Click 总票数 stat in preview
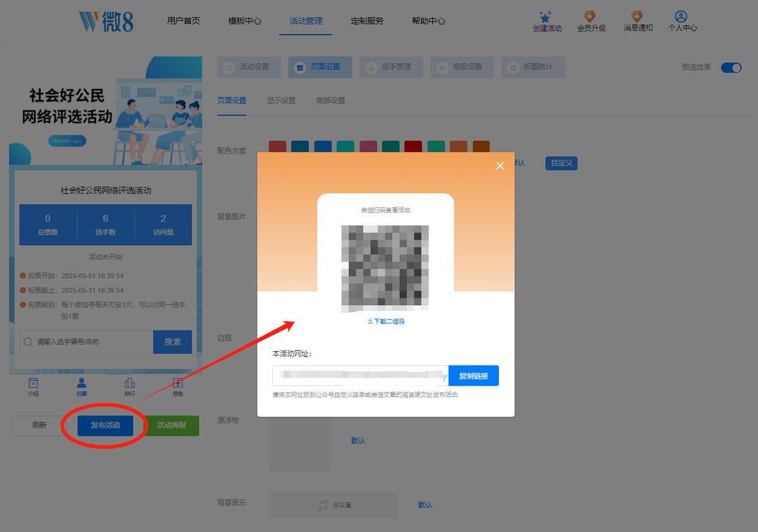Image resolution: width=758 pixels, height=532 pixels. point(48,225)
